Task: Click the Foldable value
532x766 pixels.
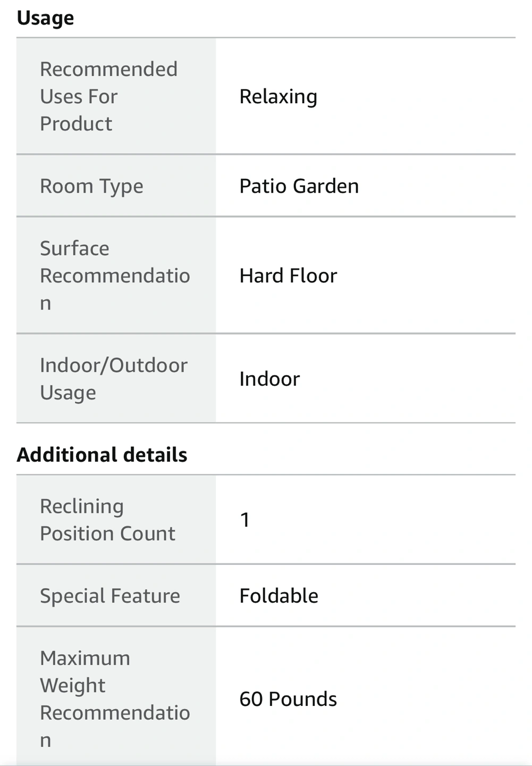Action: (279, 596)
